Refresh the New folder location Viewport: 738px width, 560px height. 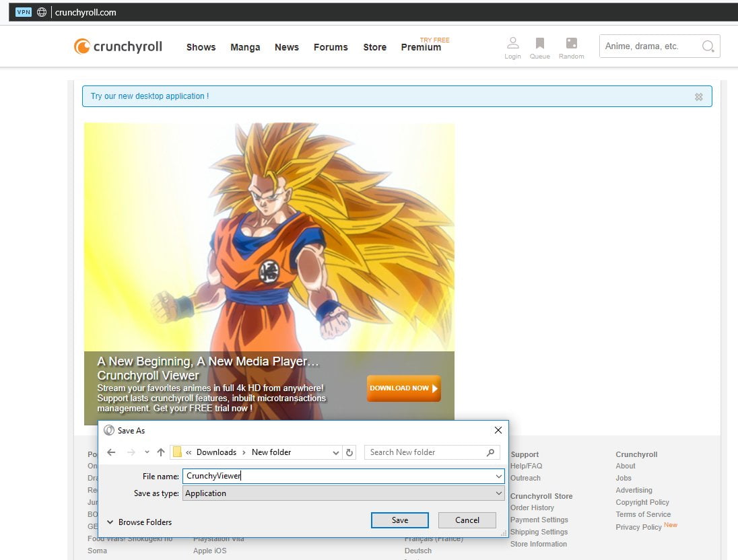349,452
